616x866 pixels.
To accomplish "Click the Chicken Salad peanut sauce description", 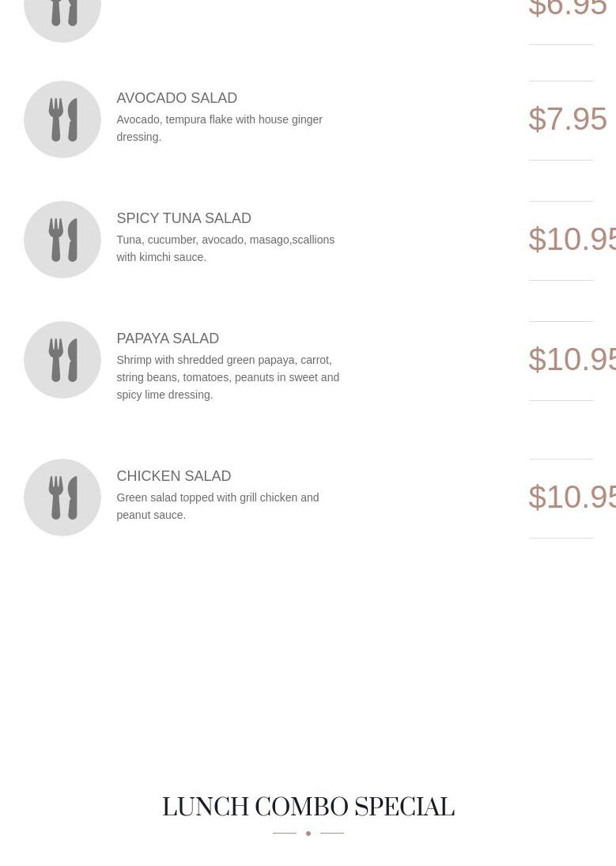I will 217,506.
